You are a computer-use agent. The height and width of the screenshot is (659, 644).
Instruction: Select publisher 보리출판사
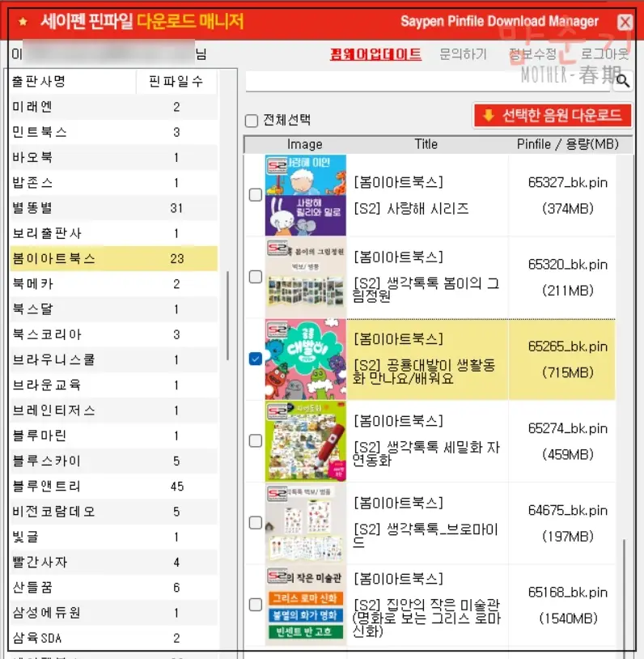113,233
